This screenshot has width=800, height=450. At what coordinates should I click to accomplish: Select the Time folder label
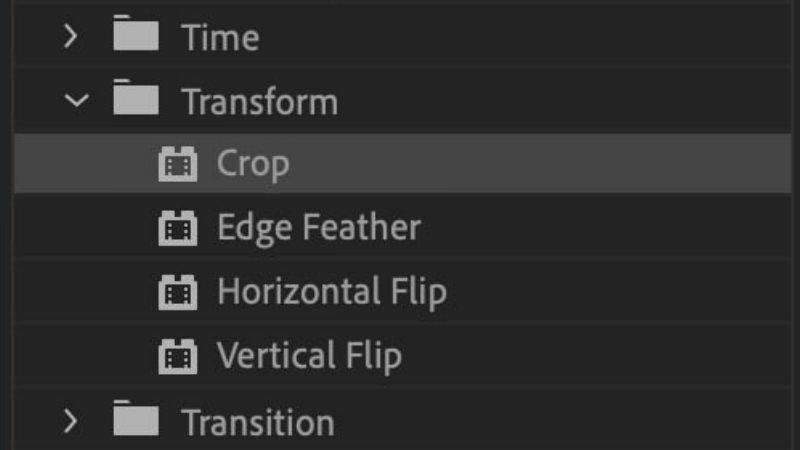[220, 38]
